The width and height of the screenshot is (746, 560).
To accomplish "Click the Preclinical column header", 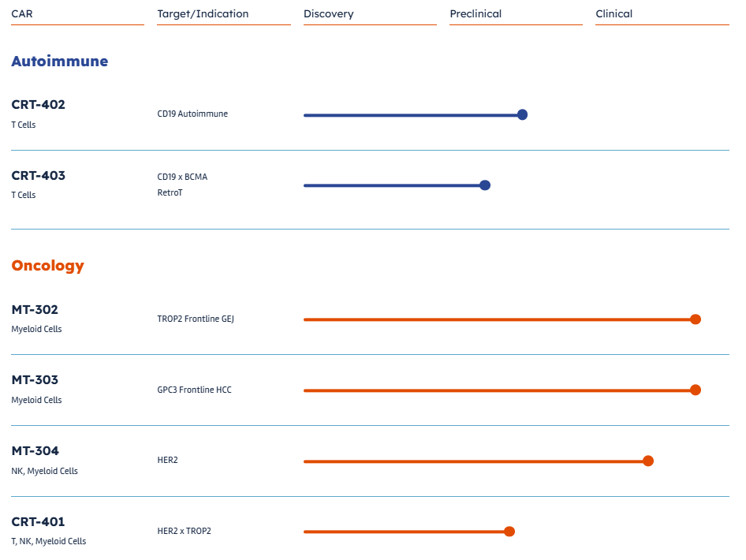I will pyautogui.click(x=476, y=13).
